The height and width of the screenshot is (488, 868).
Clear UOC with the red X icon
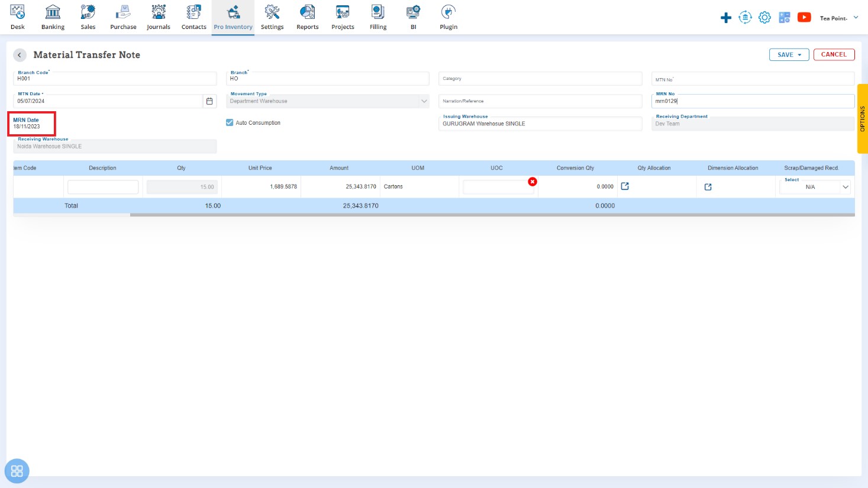coord(533,182)
